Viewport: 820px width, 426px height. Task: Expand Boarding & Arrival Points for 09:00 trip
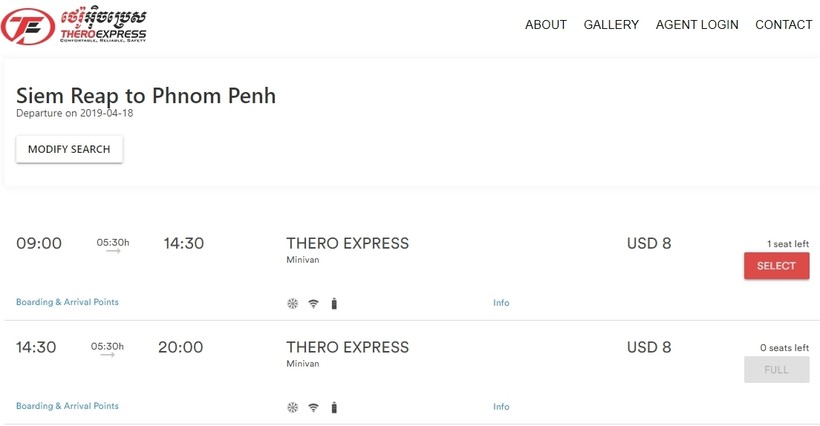coord(67,302)
